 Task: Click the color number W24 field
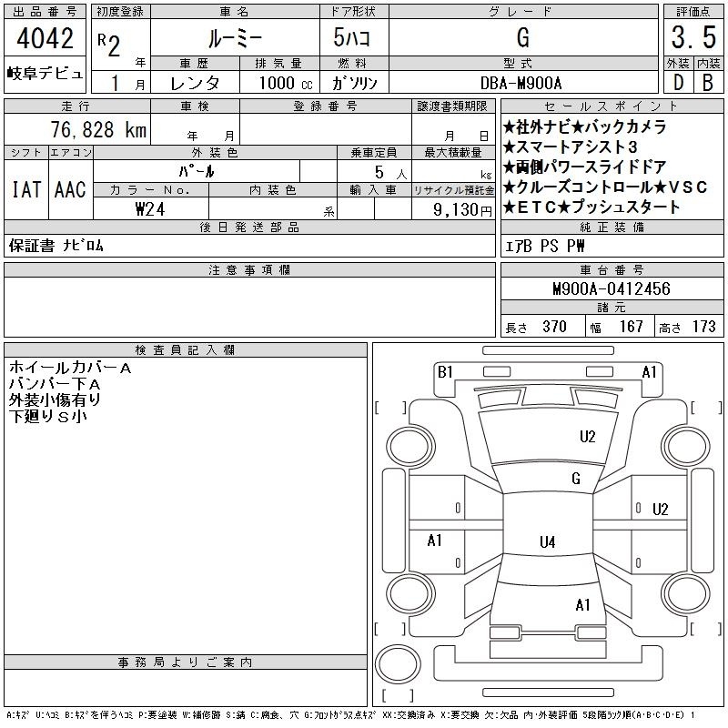(150, 209)
